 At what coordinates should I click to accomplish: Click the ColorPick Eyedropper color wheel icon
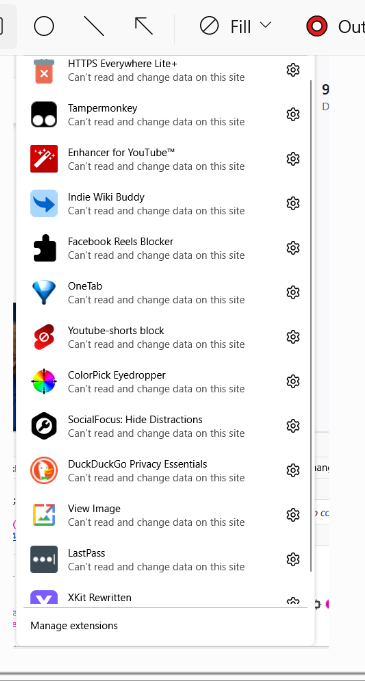click(44, 381)
